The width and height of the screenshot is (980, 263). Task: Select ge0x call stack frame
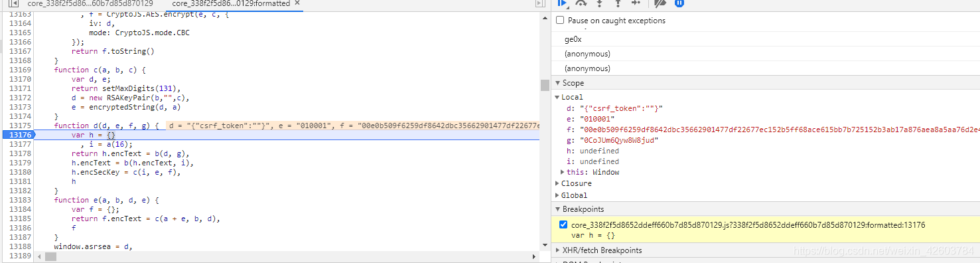coord(766,39)
